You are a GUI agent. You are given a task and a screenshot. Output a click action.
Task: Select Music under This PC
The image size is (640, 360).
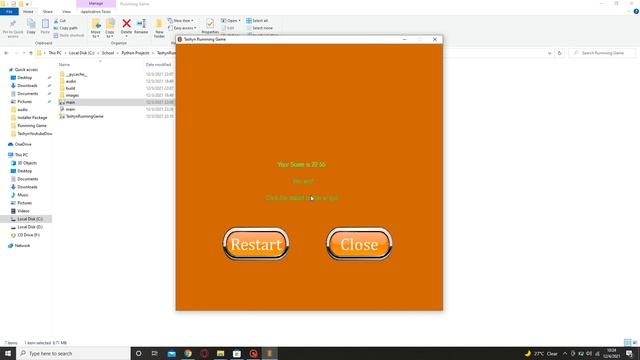[23, 195]
